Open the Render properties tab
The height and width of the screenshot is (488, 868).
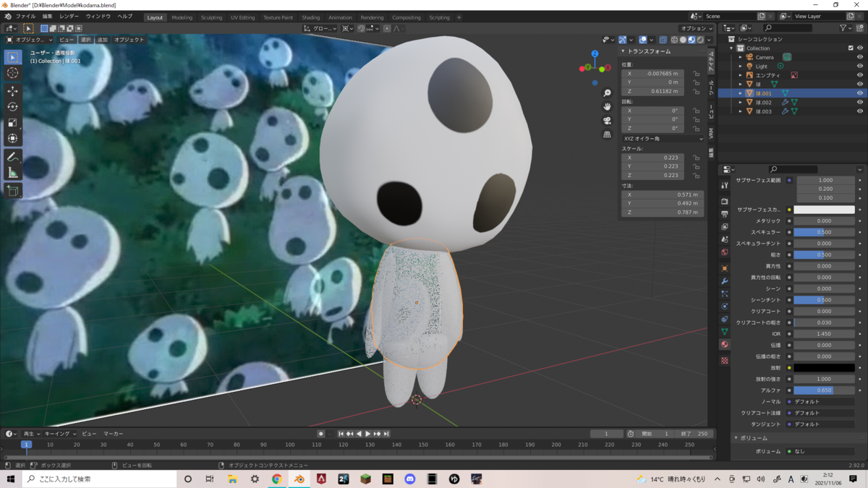point(725,202)
